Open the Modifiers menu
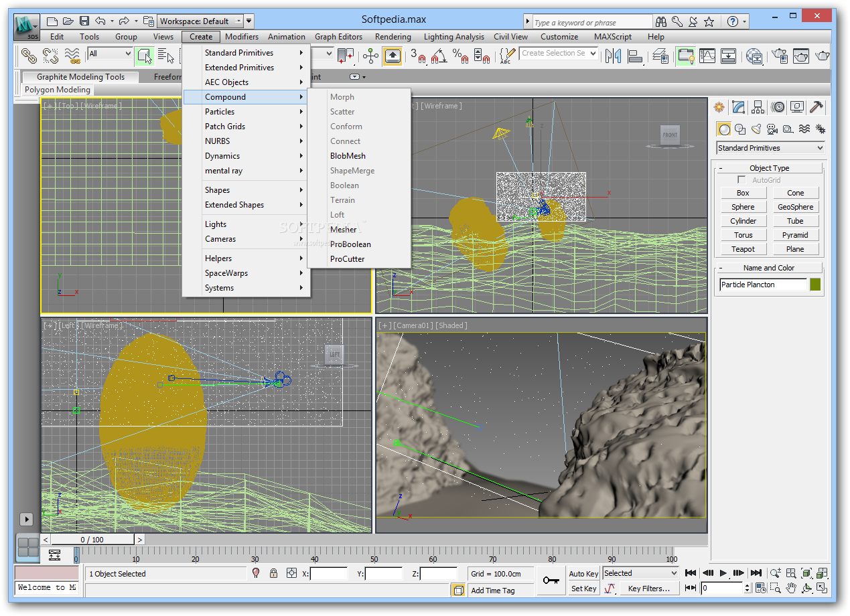 coord(242,37)
